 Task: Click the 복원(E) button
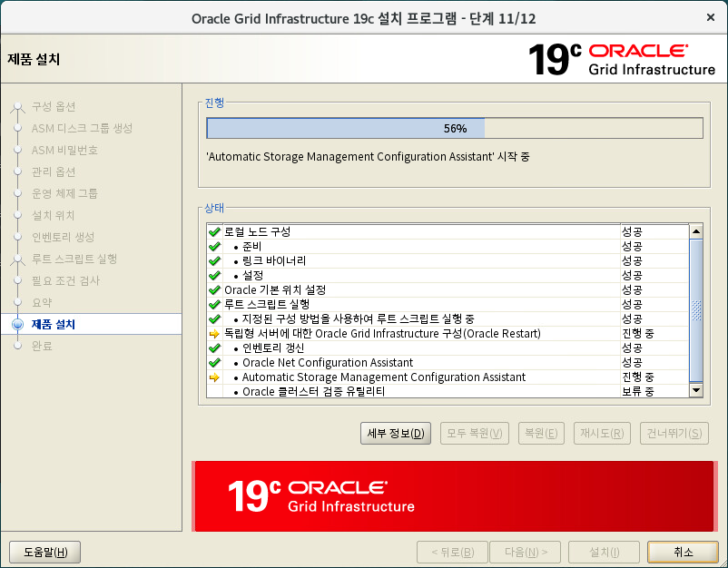click(x=541, y=433)
